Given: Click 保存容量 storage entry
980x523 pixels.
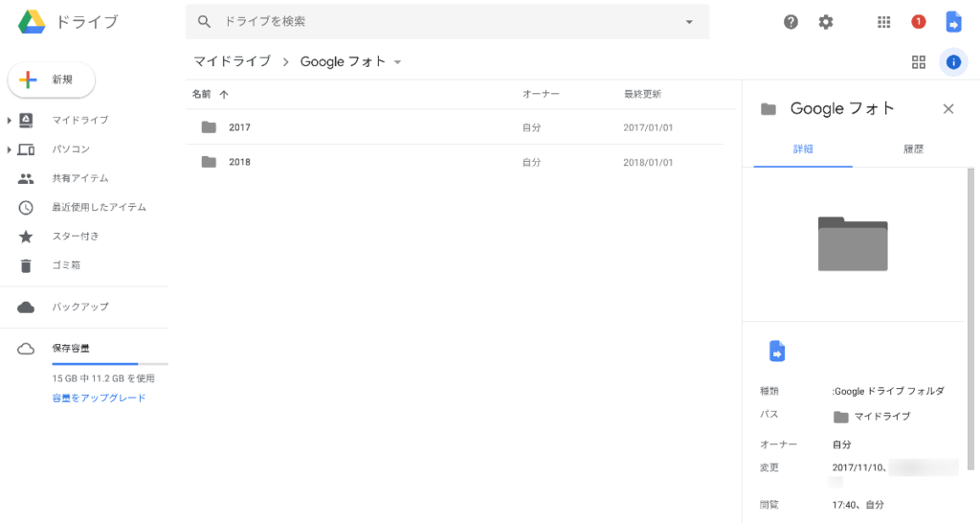Looking at the screenshot, I should pos(71,348).
